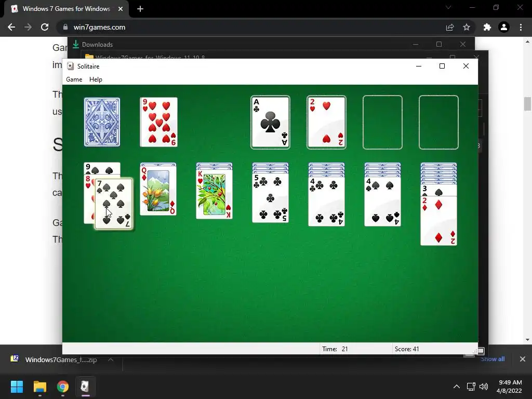The height and width of the screenshot is (399, 532).
Task: Select the 5 of clubs card
Action: pos(270,198)
